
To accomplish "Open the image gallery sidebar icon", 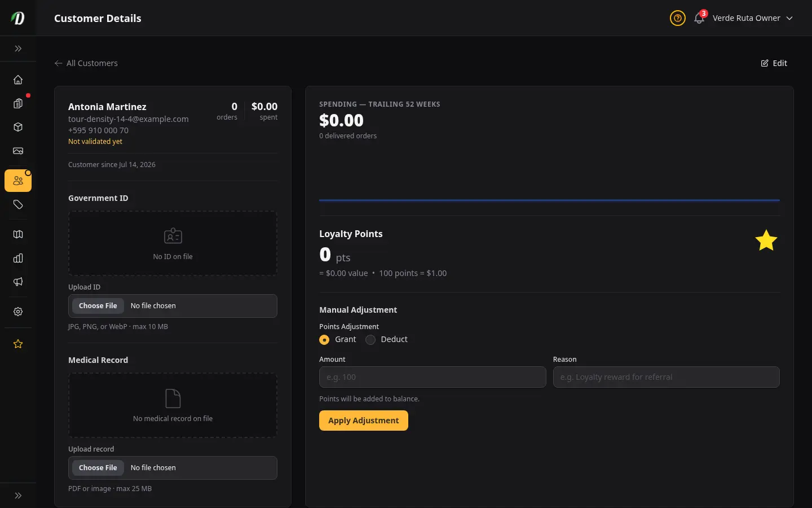I will [18, 151].
